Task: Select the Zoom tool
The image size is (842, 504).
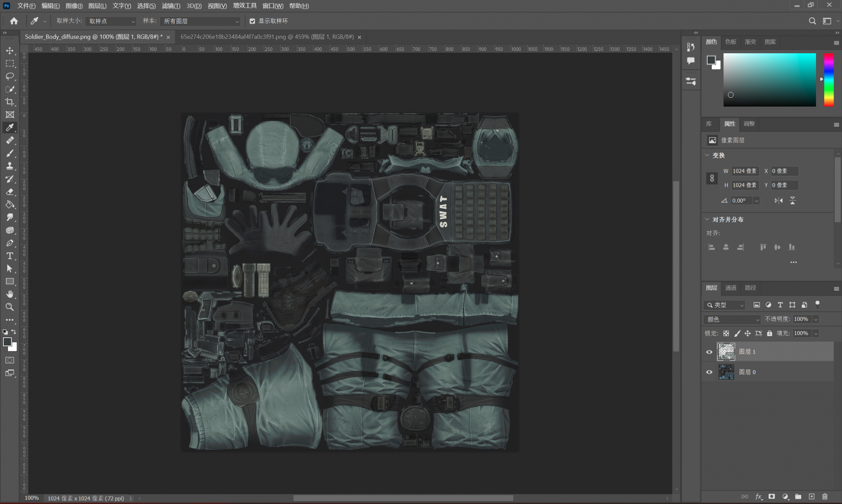Action: tap(10, 307)
